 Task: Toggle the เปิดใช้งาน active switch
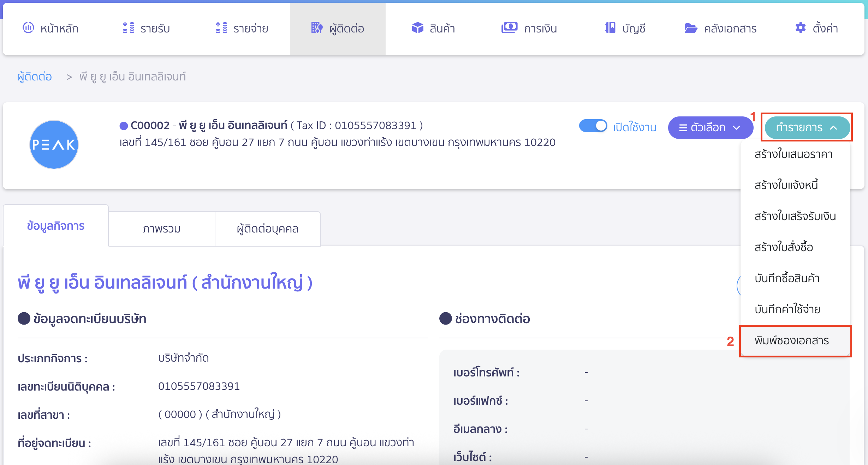point(593,126)
